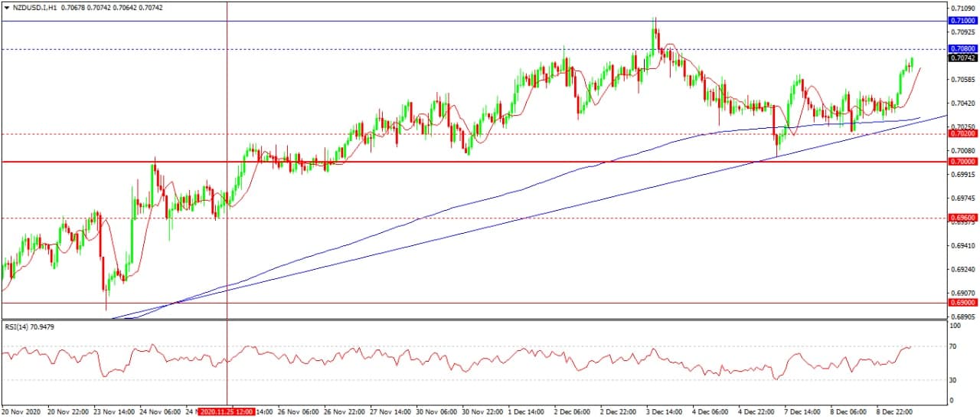Click the RSI 70 level on the scale
The image size is (980, 420).
pos(952,346)
